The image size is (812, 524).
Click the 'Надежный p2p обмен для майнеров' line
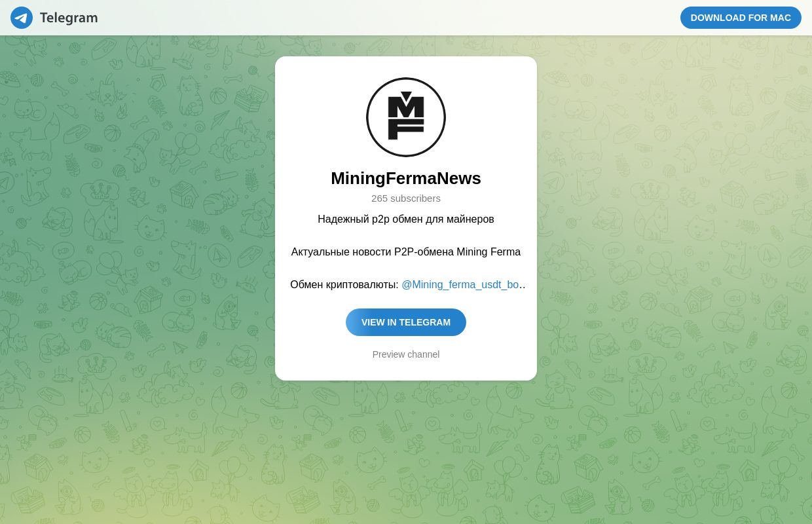406,219
